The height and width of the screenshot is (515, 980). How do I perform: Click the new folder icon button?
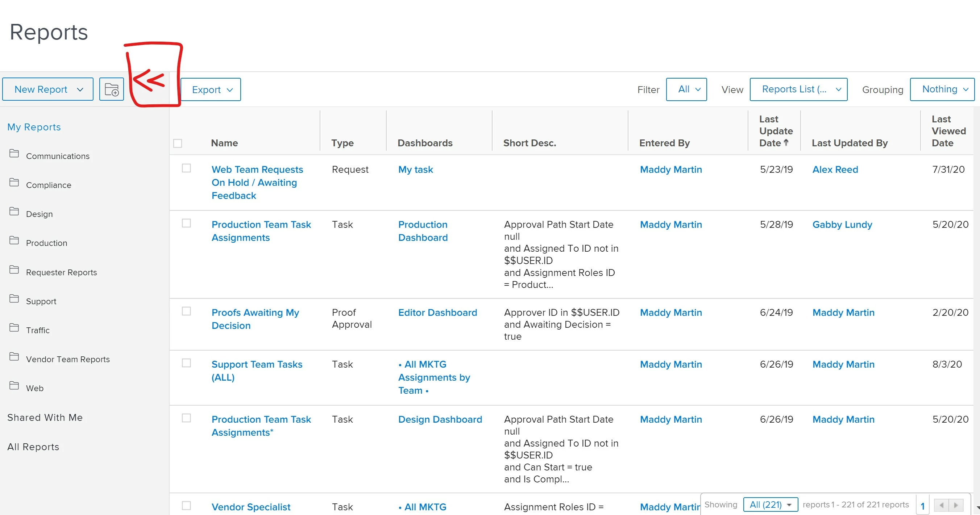coord(112,90)
